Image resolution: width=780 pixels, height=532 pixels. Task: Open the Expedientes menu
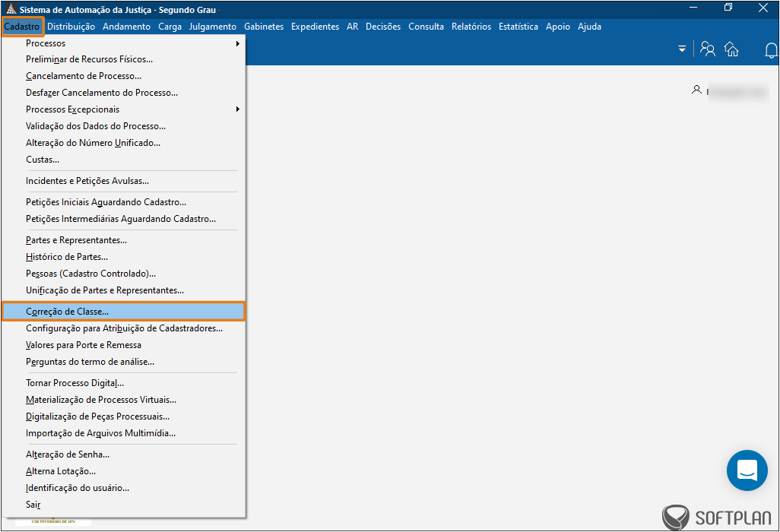point(315,27)
